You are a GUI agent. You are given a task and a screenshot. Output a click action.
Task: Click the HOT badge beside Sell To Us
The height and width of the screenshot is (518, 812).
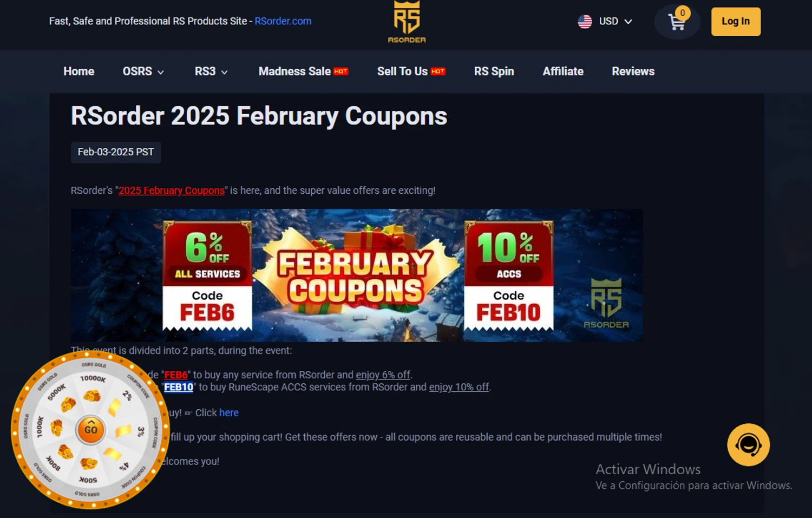(x=438, y=71)
